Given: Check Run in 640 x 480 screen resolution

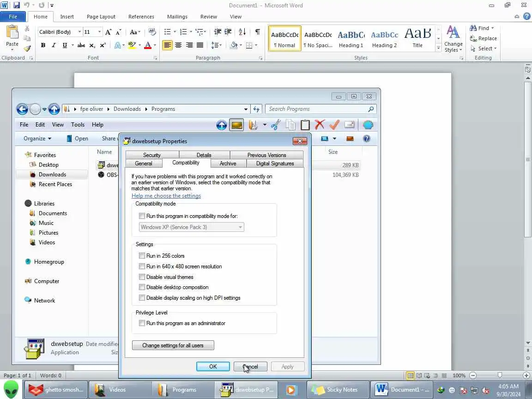Looking at the screenshot, I should tap(142, 266).
